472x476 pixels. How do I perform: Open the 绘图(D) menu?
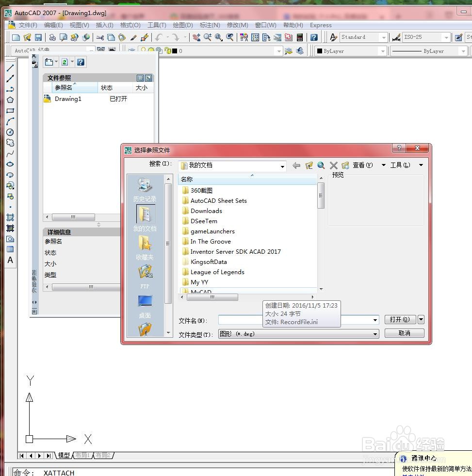tap(183, 25)
